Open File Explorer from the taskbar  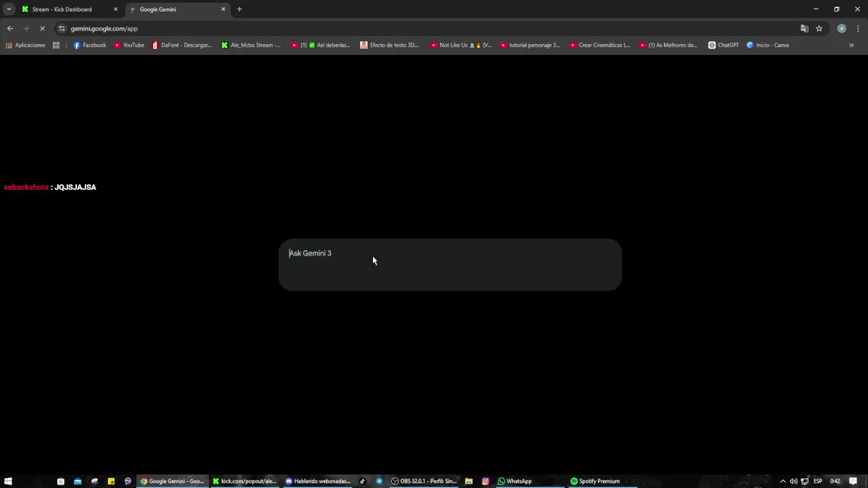tap(469, 481)
